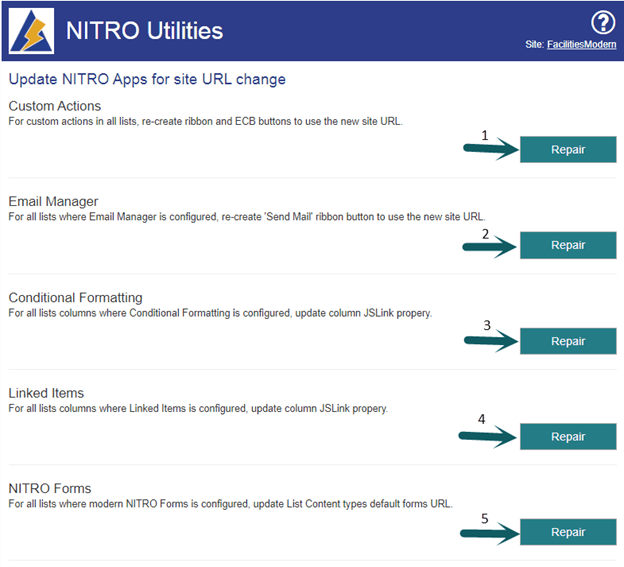Click the Linked Items JSLink description text
The image size is (624, 567).
click(x=198, y=409)
